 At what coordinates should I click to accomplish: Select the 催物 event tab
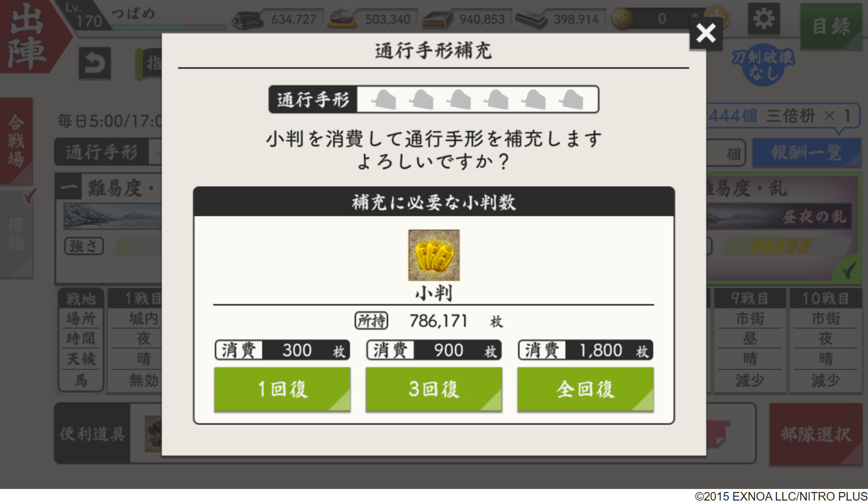(x=17, y=233)
